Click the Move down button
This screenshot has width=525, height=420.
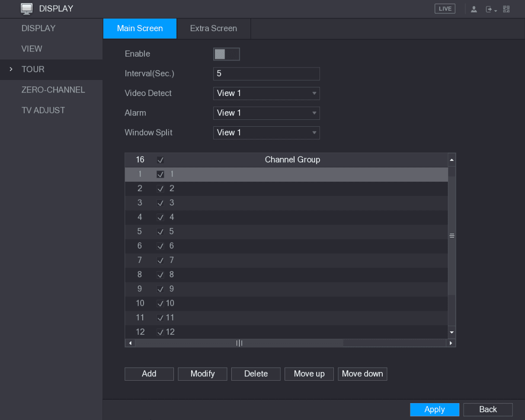(362, 374)
